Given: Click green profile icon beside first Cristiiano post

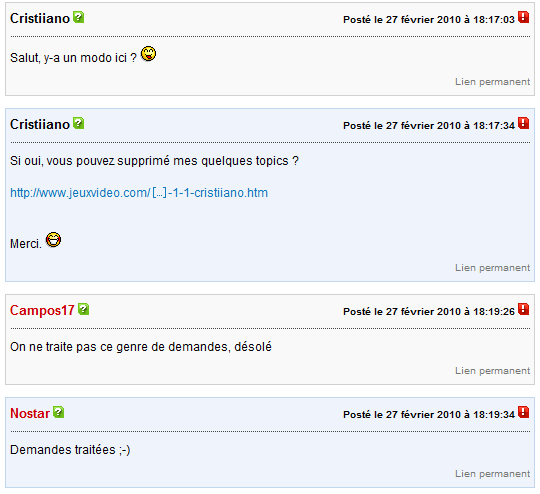Looking at the screenshot, I should point(79,17).
